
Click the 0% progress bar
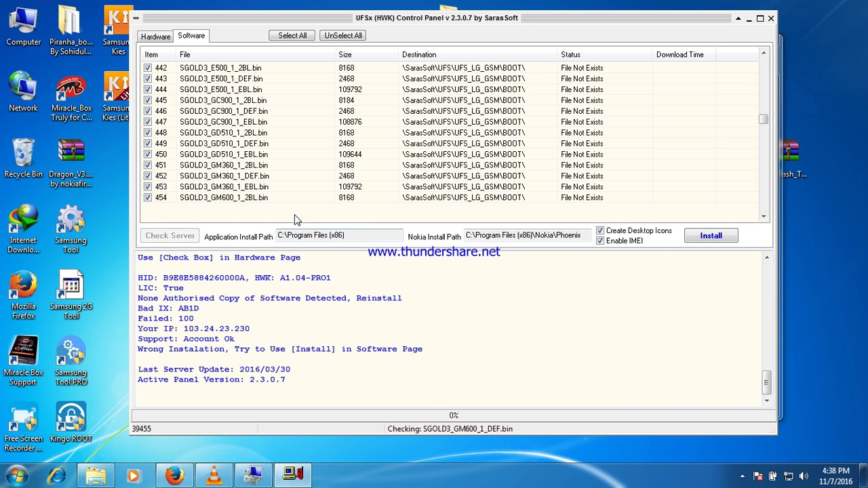[454, 415]
